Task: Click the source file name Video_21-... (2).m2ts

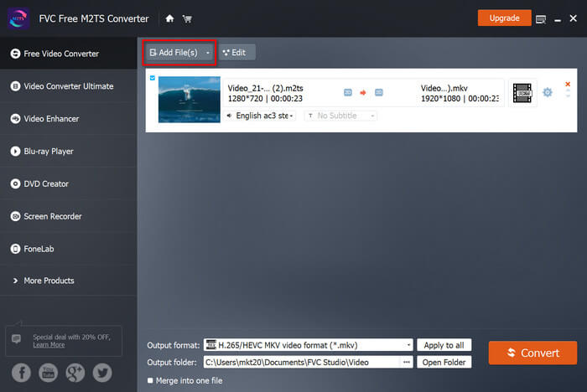Action: 266,88
